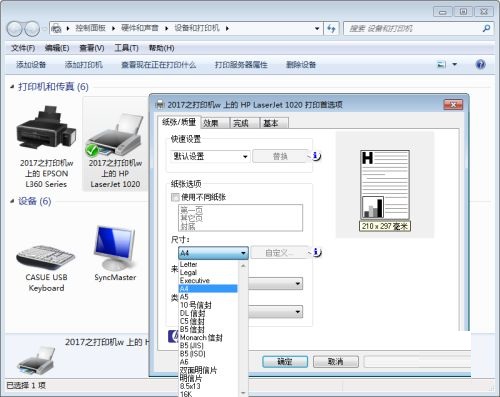Click the 取消 button in the dialog
500x397 pixels.
point(336,362)
